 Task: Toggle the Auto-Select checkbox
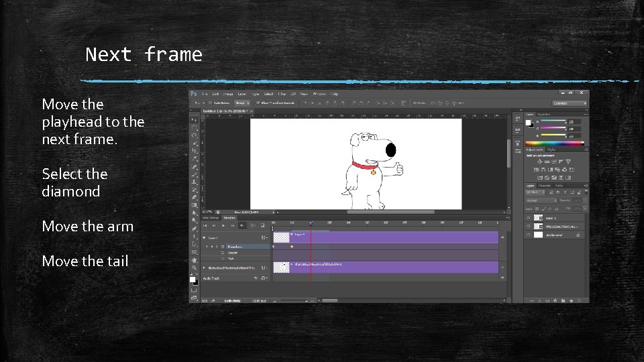click(x=210, y=103)
